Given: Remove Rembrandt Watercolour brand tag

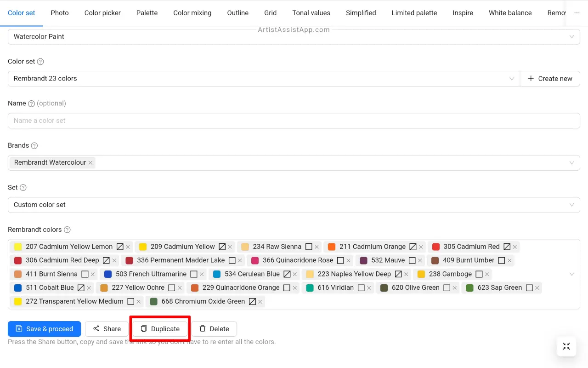Looking at the screenshot, I should tap(90, 163).
